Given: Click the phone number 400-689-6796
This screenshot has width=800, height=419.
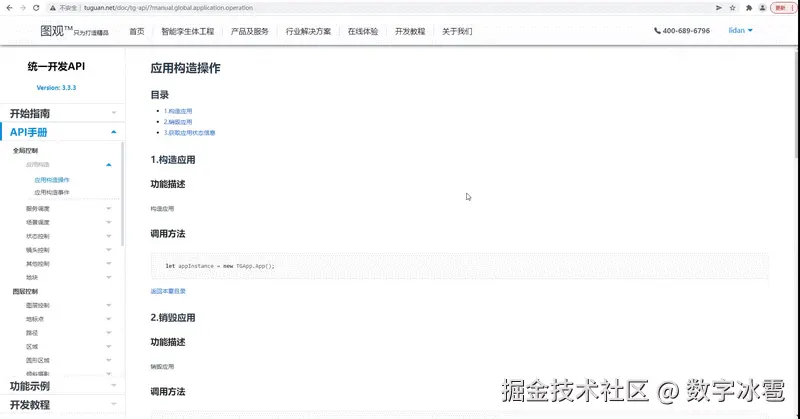Looking at the screenshot, I should [682, 31].
